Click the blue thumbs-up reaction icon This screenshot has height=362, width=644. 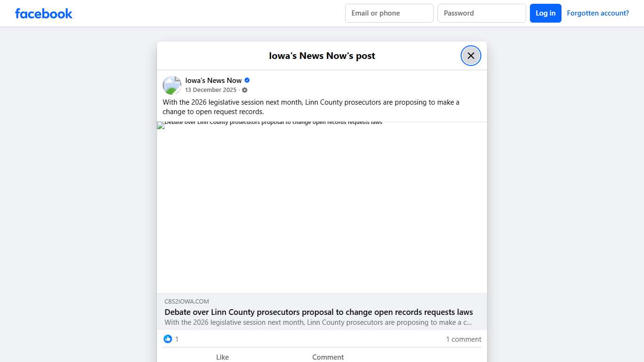[x=168, y=339]
